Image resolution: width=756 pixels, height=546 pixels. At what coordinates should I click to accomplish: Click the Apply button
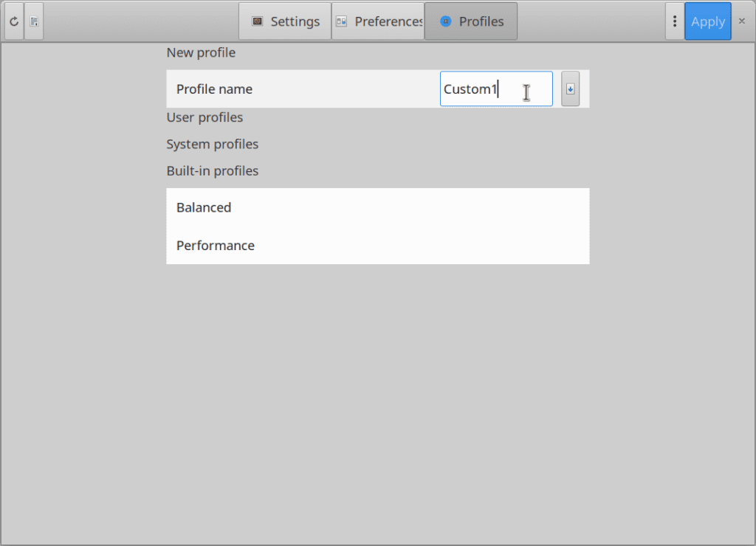pos(707,21)
